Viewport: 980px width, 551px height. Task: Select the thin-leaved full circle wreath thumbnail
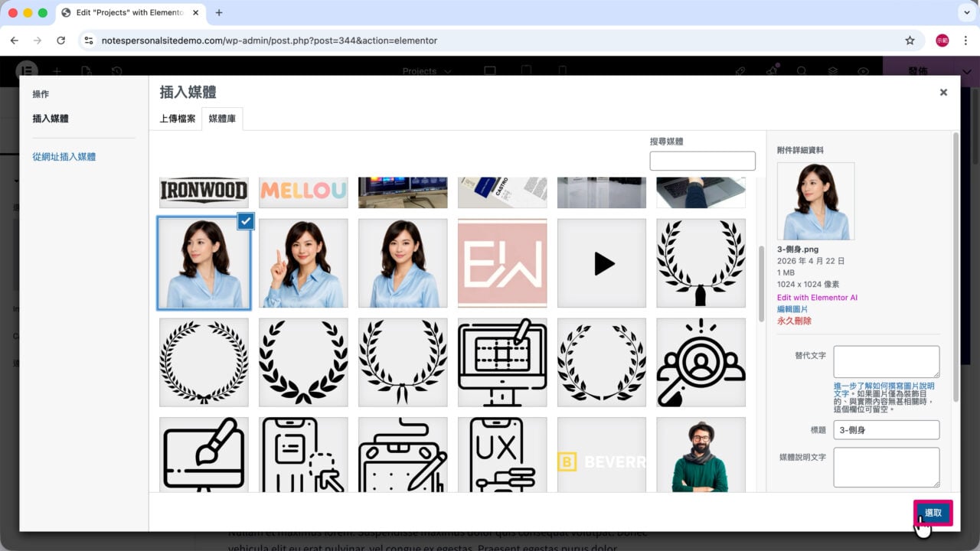pos(204,363)
